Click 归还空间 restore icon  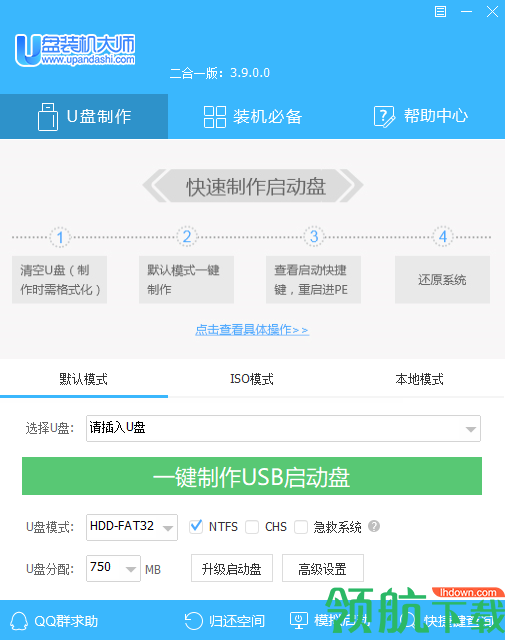point(194,621)
